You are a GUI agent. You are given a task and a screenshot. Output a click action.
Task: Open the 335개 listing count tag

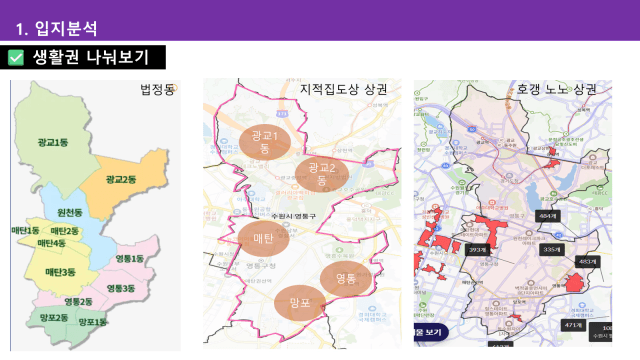552,249
